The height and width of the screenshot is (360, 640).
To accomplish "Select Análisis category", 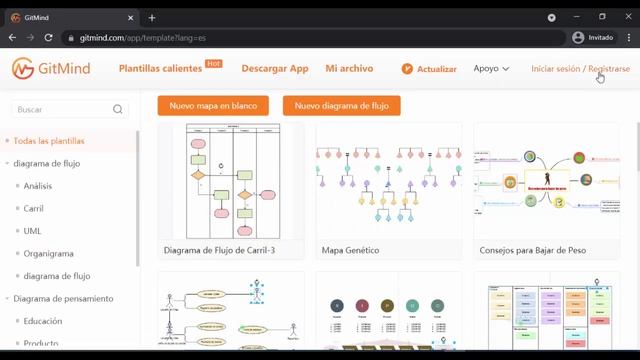I will [38, 186].
